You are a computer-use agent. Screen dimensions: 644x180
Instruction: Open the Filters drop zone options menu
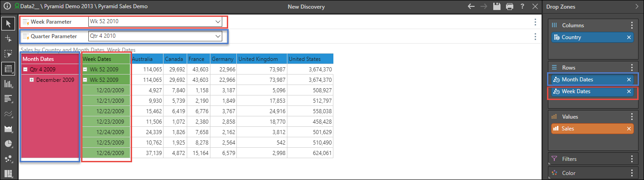click(632, 159)
